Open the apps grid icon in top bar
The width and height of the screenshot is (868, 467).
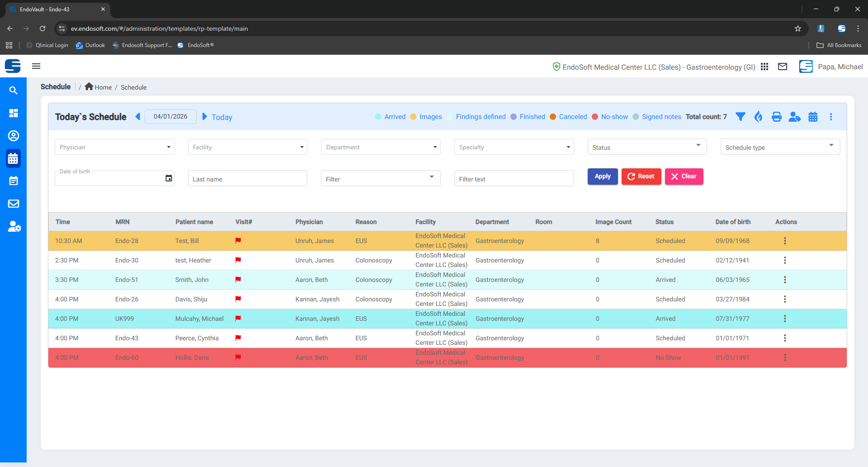(x=764, y=67)
